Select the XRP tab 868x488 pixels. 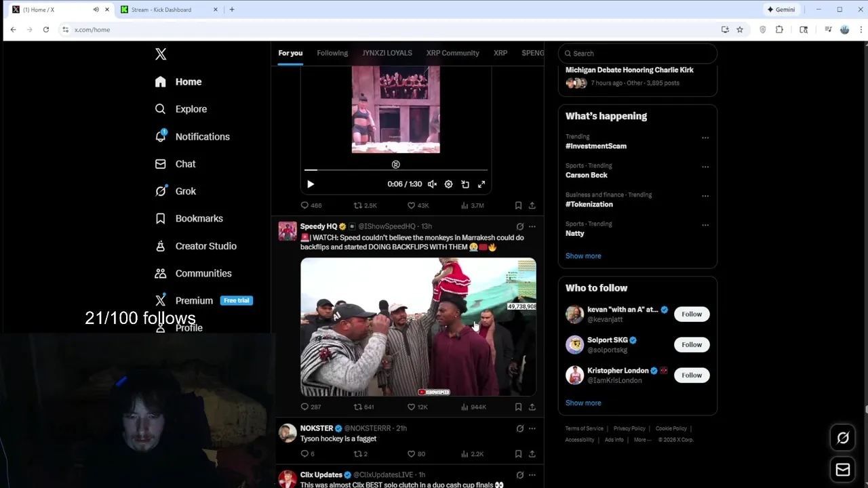500,53
